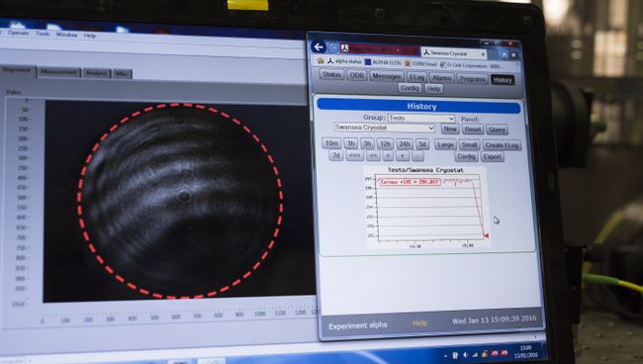
Task: Set history range to 3d
Action: pyautogui.click(x=422, y=144)
